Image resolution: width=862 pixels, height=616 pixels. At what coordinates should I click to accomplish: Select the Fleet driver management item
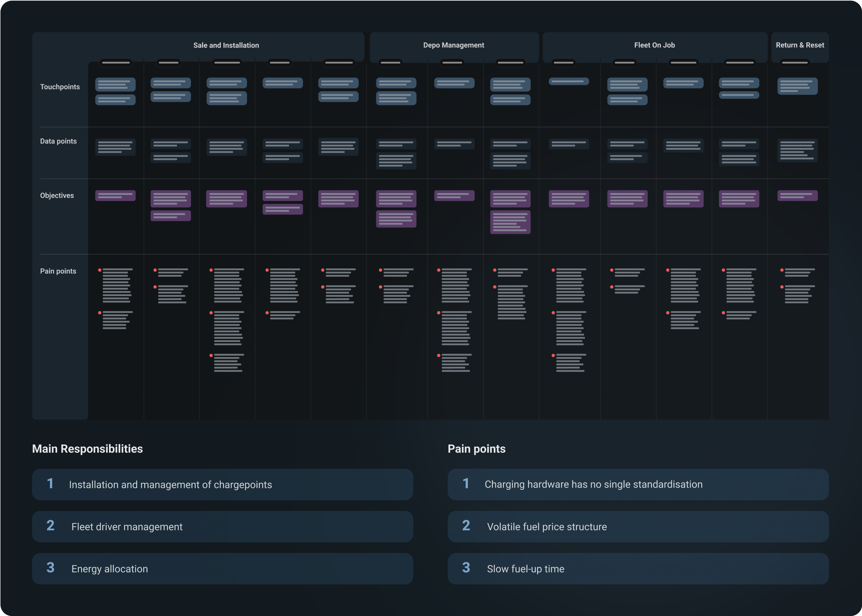tap(127, 526)
